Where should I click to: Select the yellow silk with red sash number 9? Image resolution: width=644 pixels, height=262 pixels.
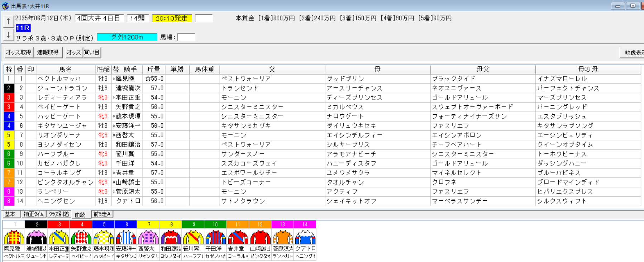(193, 237)
